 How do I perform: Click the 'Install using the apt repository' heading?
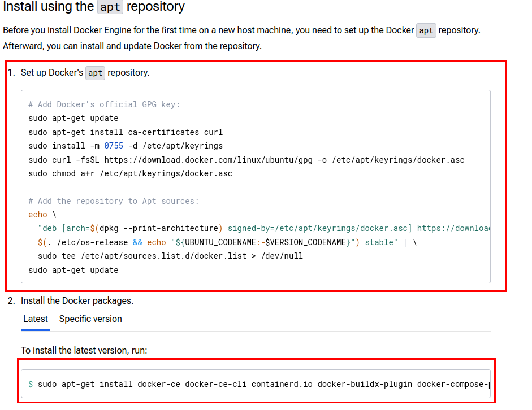coord(94,7)
